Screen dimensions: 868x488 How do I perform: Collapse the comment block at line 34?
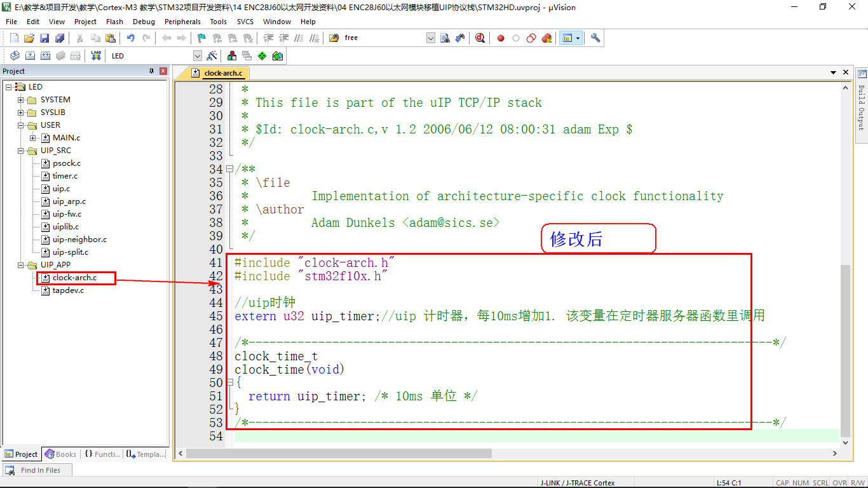coord(229,170)
